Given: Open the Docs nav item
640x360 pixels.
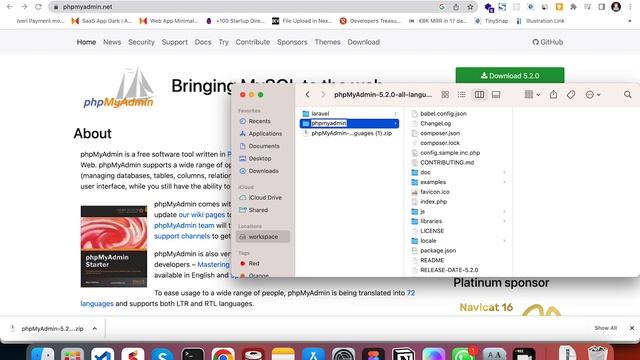Looking at the screenshot, I should pyautogui.click(x=203, y=42).
